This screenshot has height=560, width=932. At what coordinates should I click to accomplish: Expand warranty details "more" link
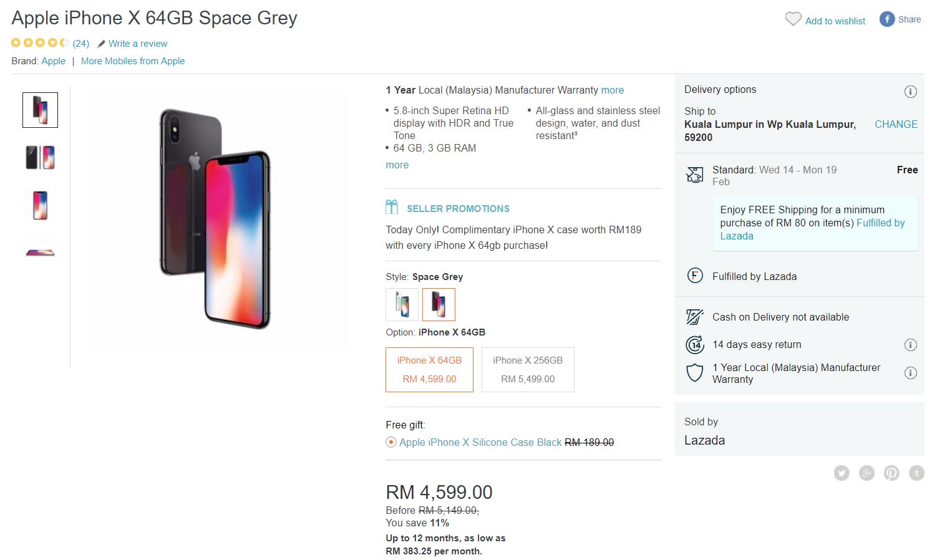[x=613, y=90]
